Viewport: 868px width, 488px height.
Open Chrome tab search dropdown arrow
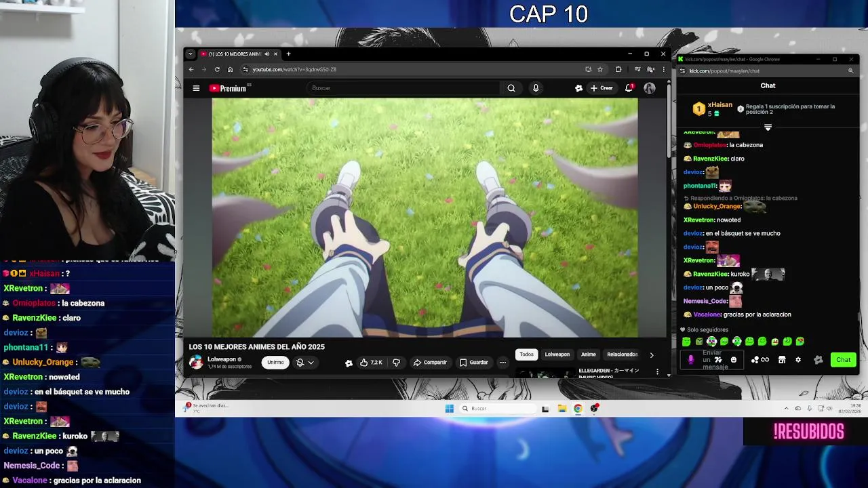[191, 54]
